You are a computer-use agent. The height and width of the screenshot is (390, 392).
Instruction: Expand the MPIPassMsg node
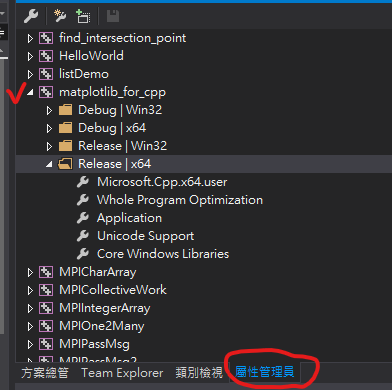pos(30,345)
